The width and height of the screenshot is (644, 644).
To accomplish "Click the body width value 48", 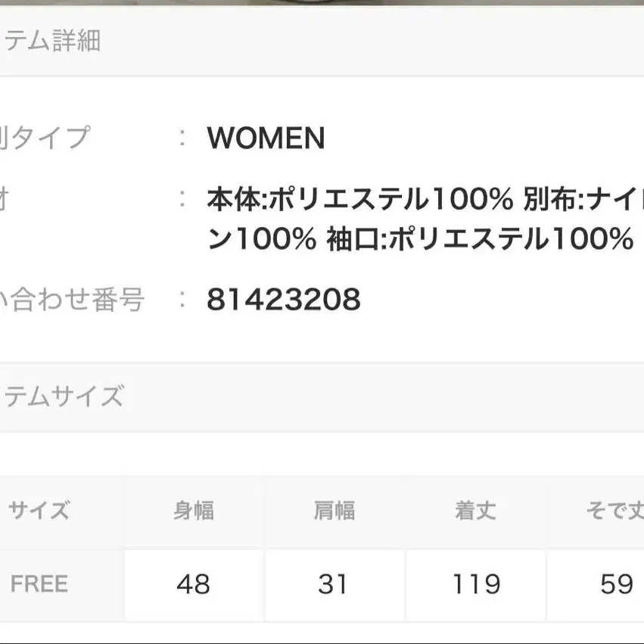I will [x=193, y=584].
